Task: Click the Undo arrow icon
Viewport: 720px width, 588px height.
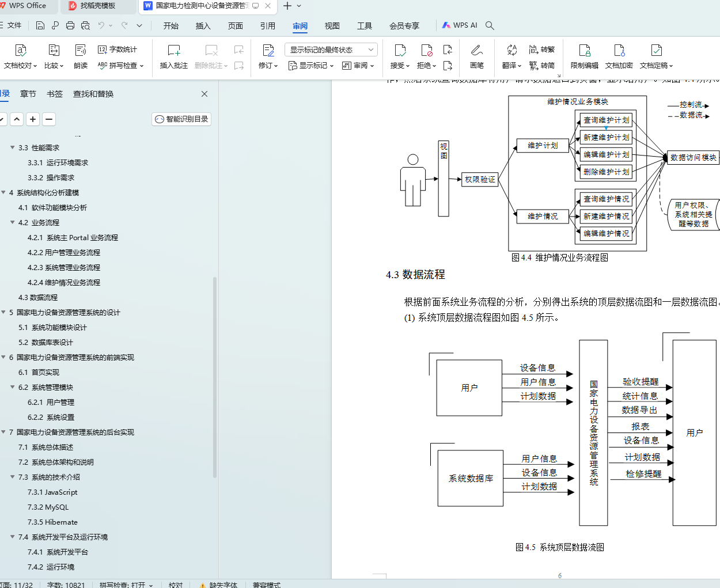Action: [101, 25]
